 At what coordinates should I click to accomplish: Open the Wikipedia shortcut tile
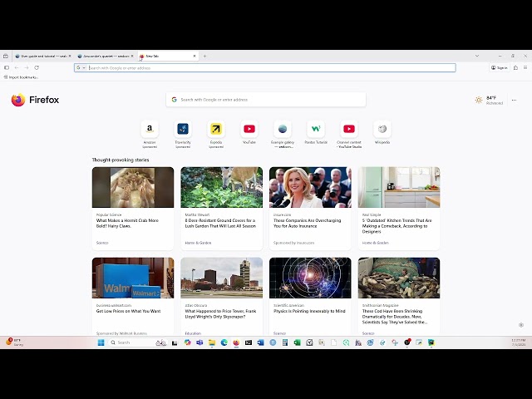pyautogui.click(x=382, y=130)
